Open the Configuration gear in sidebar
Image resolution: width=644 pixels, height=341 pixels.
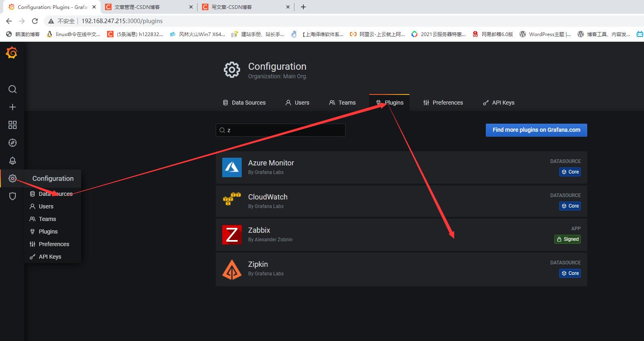point(13,178)
